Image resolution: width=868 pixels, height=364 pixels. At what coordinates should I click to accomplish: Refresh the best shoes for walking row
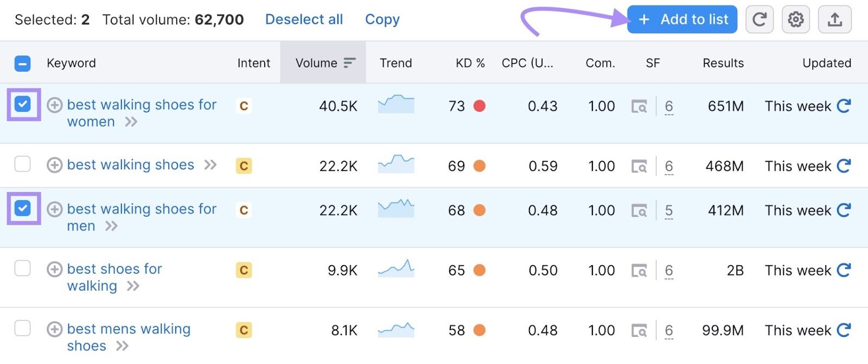(844, 270)
